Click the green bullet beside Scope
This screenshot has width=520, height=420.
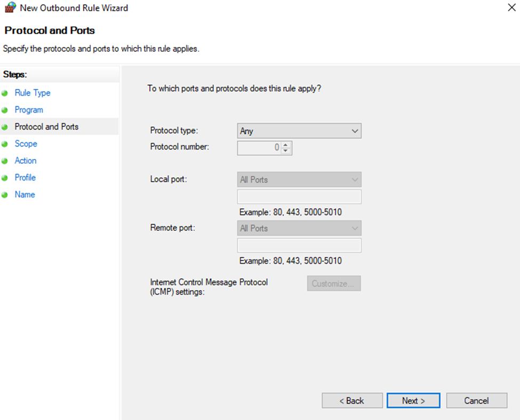(5, 144)
